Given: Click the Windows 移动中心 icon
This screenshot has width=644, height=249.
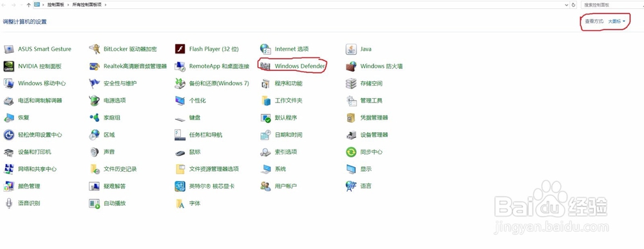Looking at the screenshot, I should [8, 84].
